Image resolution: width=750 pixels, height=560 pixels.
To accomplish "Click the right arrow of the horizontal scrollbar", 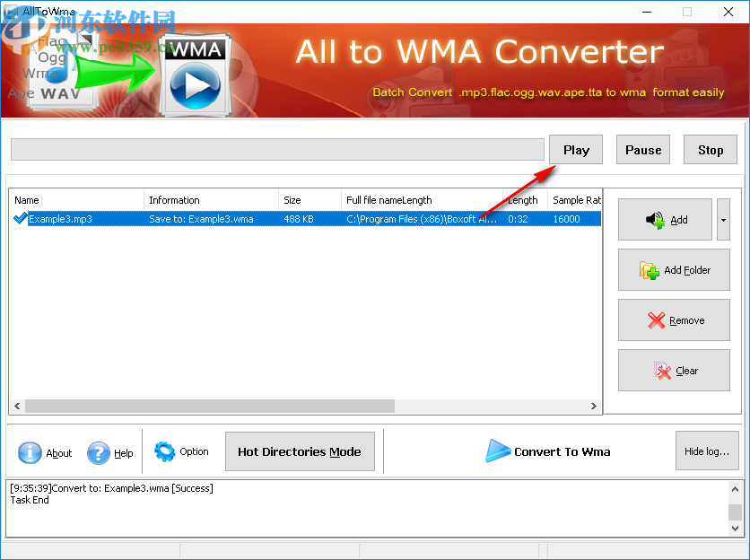I will (593, 406).
